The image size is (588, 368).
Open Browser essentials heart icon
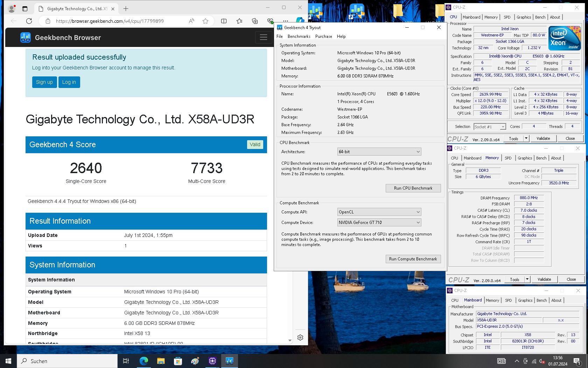click(270, 21)
